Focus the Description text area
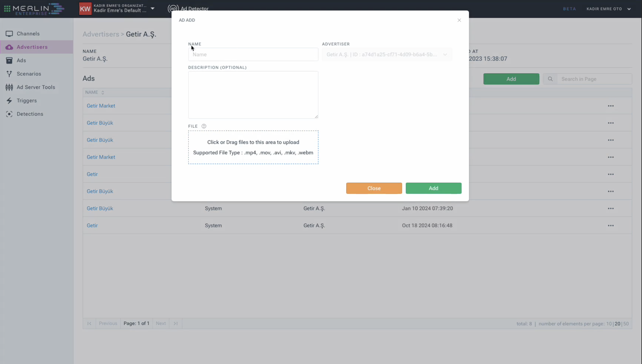Screen dimensions: 642x364 tap(253, 95)
